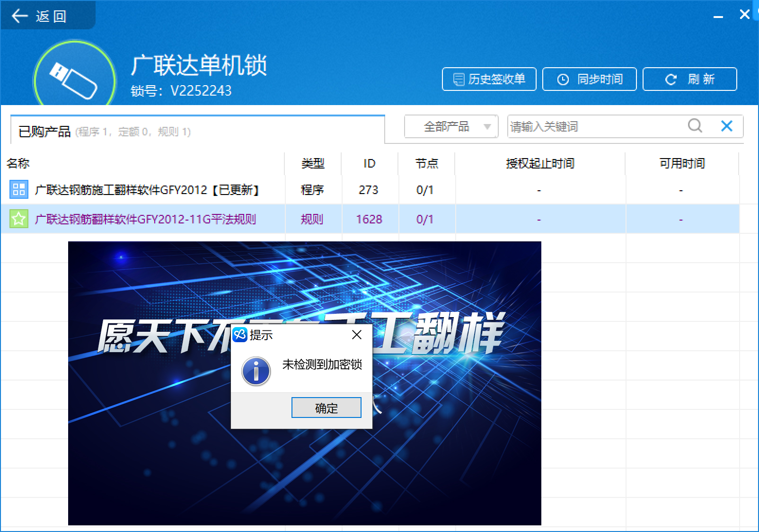Close the 广联达单机锁 window

click(745, 14)
